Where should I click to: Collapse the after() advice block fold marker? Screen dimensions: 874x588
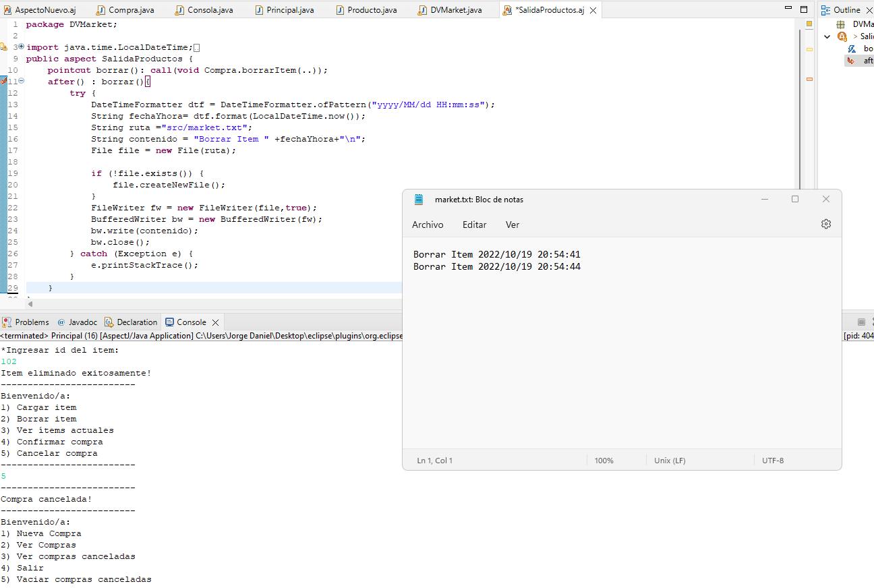(x=21, y=80)
